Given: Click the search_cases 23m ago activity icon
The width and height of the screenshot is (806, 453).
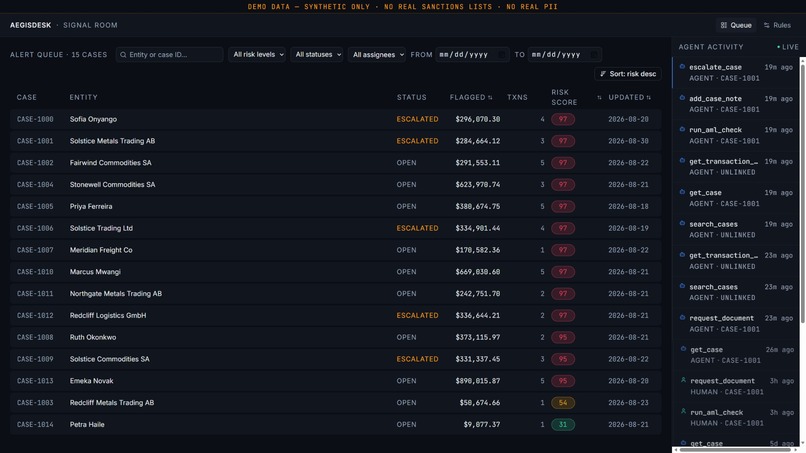Looking at the screenshot, I should (682, 286).
